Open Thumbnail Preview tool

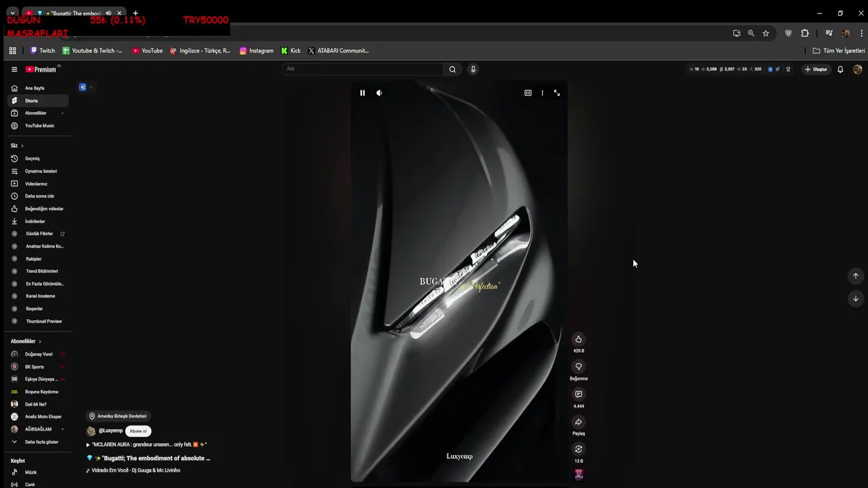pos(38,321)
